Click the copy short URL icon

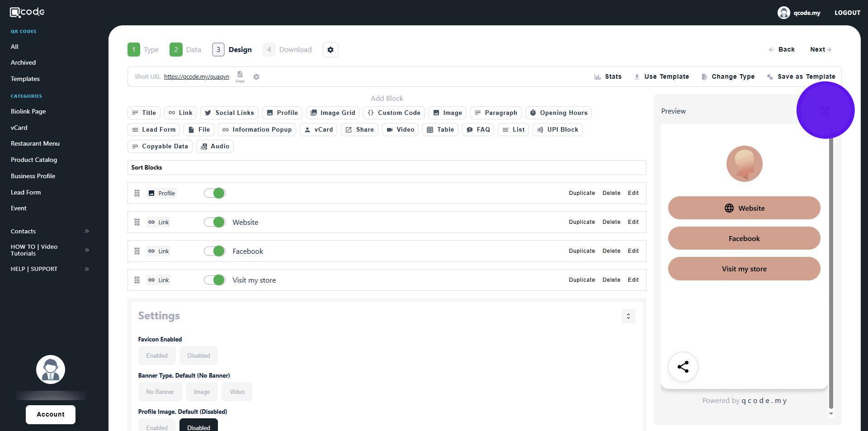240,75
